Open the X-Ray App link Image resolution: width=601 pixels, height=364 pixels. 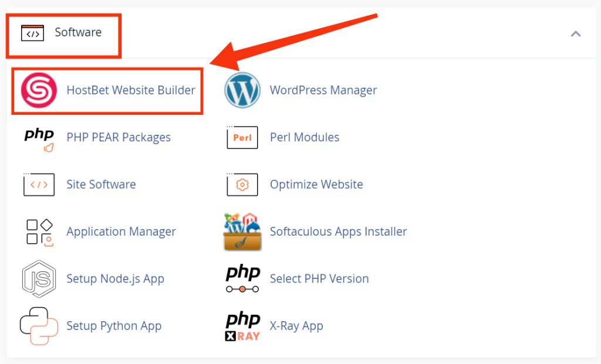click(x=296, y=326)
